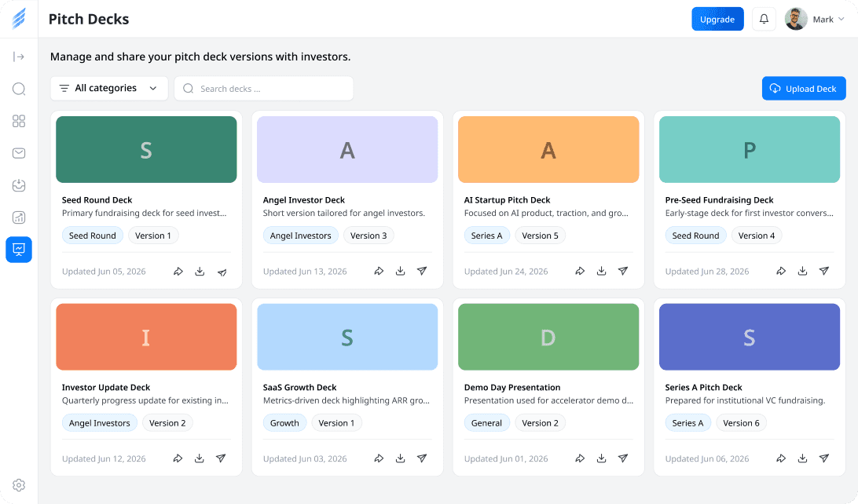Send the Seed Round Deck to investors

coord(222,272)
